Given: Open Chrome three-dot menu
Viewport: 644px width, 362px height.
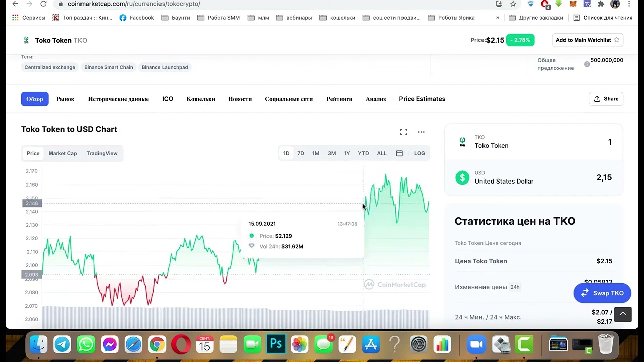Looking at the screenshot, I should pos(629,4).
